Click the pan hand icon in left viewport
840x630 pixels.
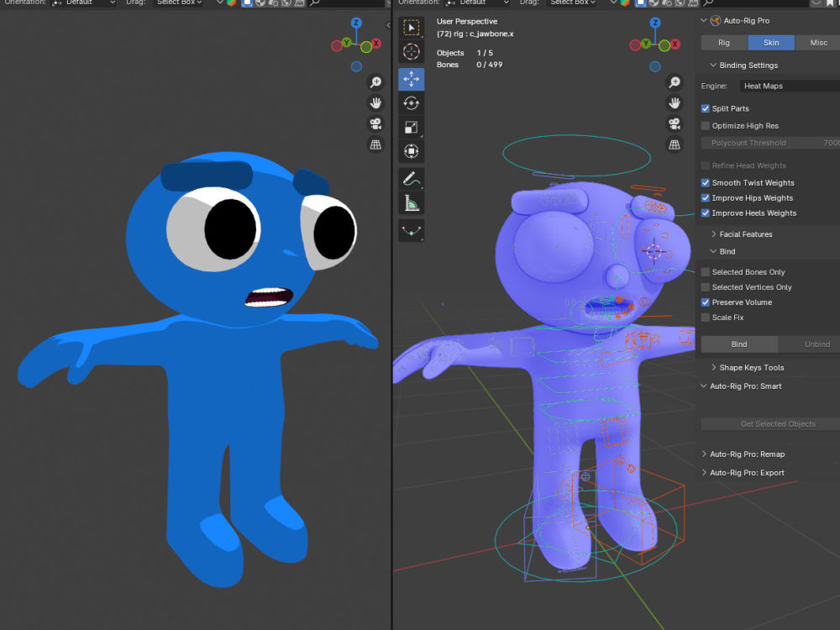pos(376,102)
